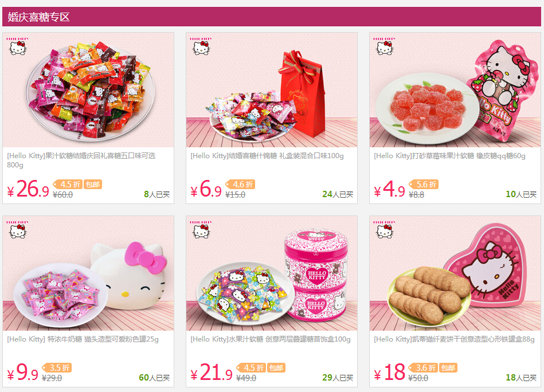Click Hello Kitty logo on strawberry gummy image
This screenshot has height=392, width=544.
click(385, 46)
